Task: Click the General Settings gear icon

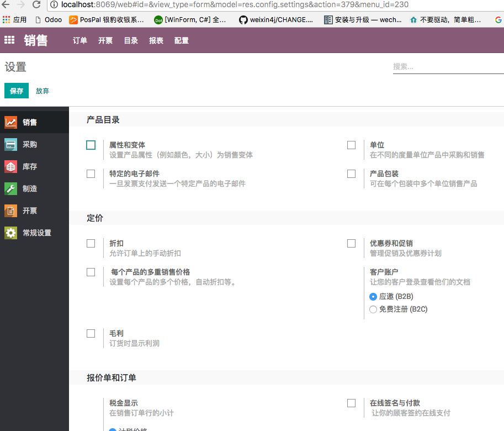Action: pyautogui.click(x=10, y=233)
